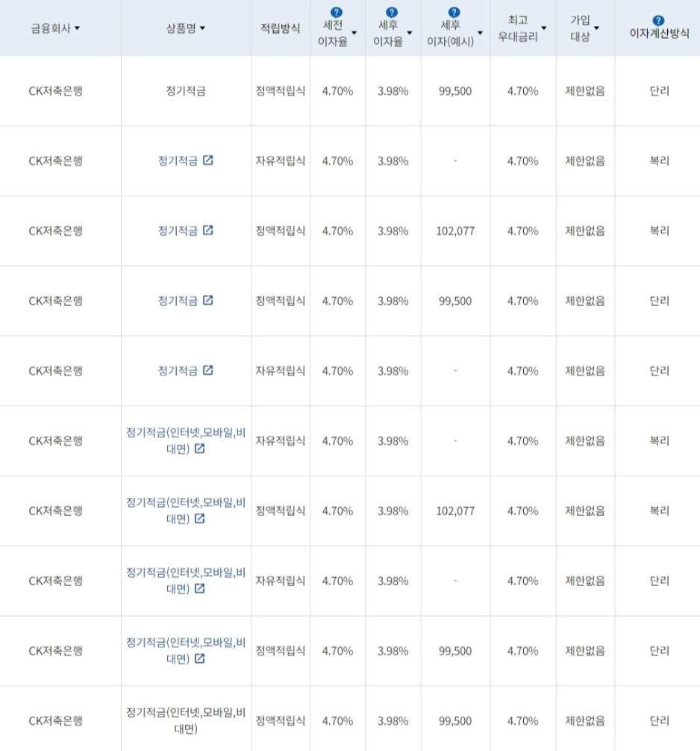
Task: Click the help icon beside 이자계산방식 header
Action: (x=657, y=19)
